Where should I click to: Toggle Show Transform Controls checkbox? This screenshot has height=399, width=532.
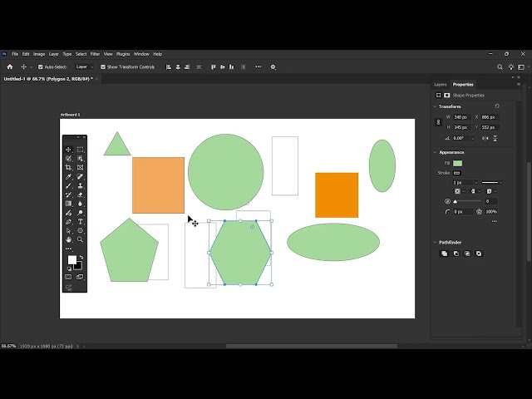103,67
